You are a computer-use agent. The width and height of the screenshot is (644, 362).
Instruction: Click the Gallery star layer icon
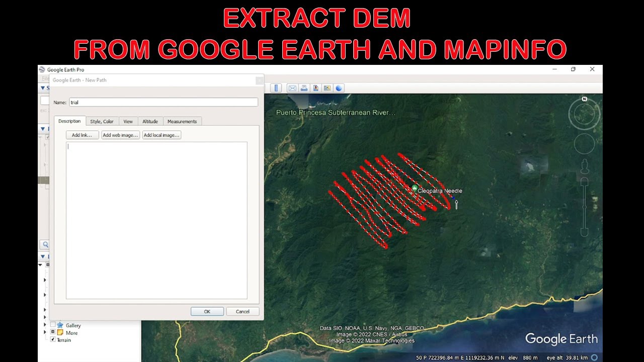(x=60, y=325)
